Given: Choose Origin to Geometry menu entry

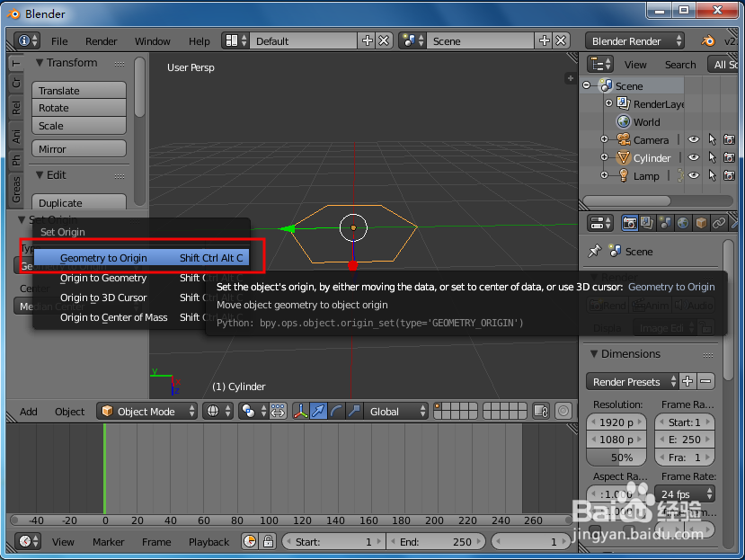Looking at the screenshot, I should coord(142,278).
